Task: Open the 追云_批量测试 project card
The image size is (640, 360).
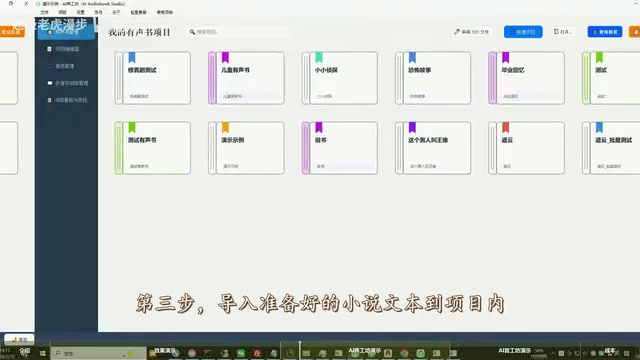Action: 611,148
